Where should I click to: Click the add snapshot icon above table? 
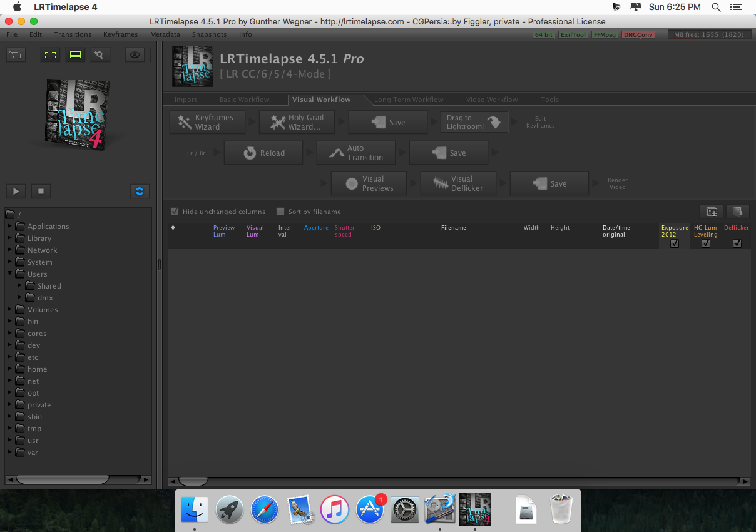712,212
